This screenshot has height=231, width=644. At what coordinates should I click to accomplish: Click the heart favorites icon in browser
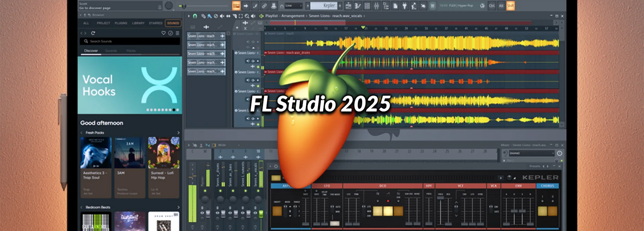click(163, 33)
